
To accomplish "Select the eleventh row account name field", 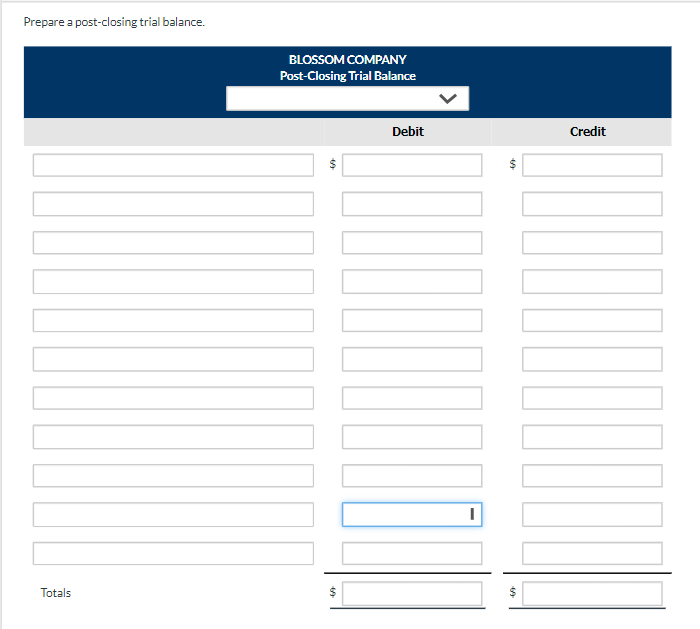I will click(173, 553).
